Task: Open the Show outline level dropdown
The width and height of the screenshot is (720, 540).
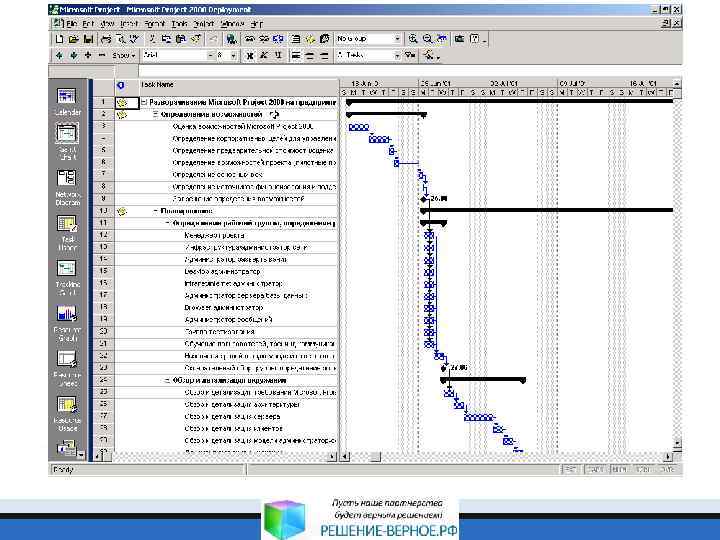Action: point(124,56)
